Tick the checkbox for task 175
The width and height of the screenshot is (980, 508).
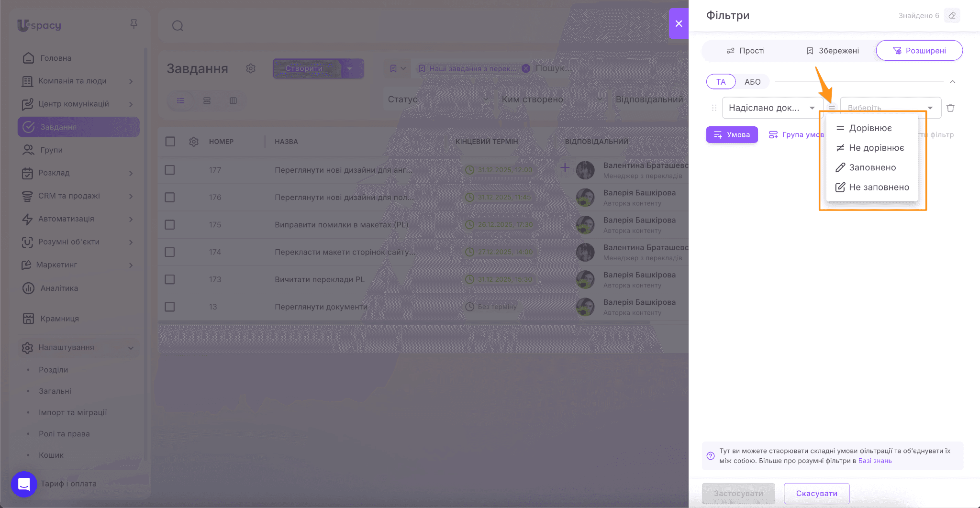pos(170,225)
